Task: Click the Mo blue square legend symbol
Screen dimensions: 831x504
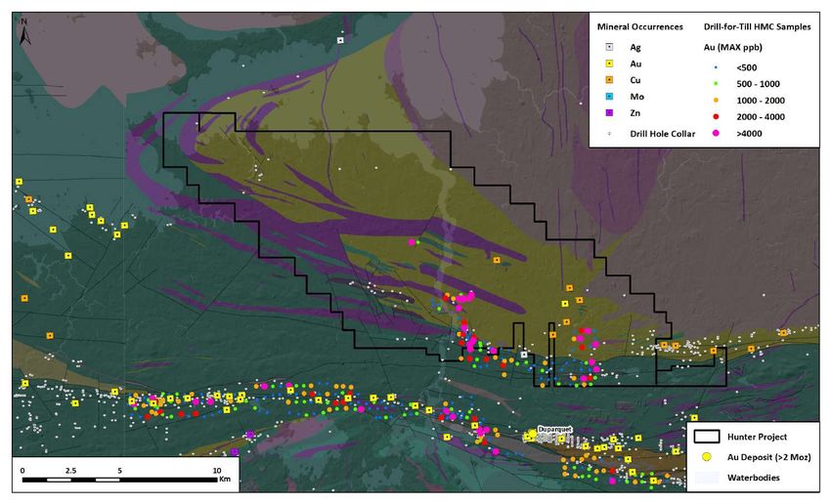Action: 609,97
